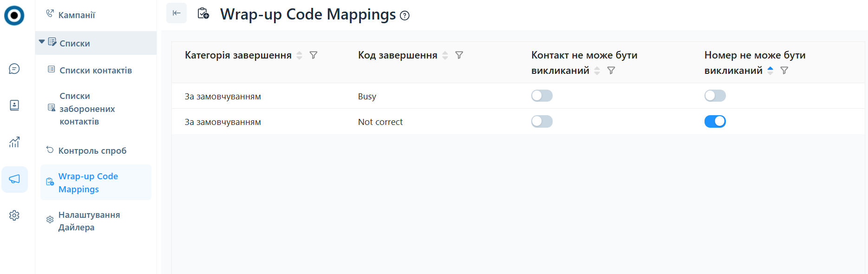This screenshot has width=868, height=274.
Task: Toggle Busy row contact uncallable switch
Action: 542,96
